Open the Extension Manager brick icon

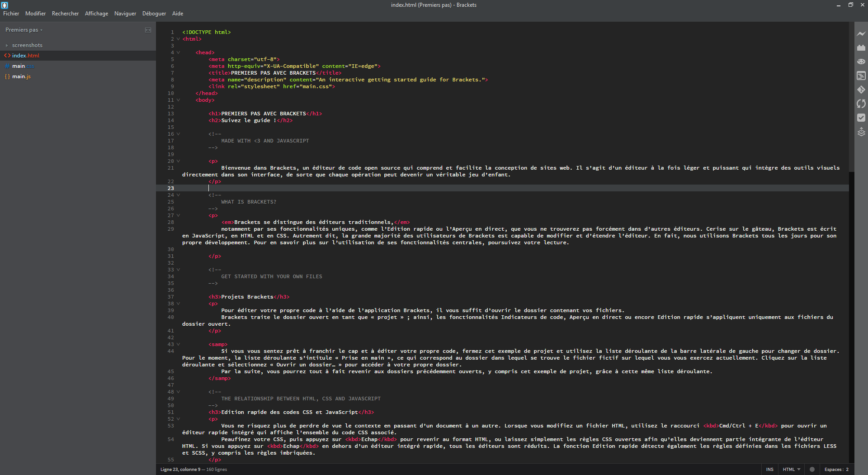pos(861,47)
